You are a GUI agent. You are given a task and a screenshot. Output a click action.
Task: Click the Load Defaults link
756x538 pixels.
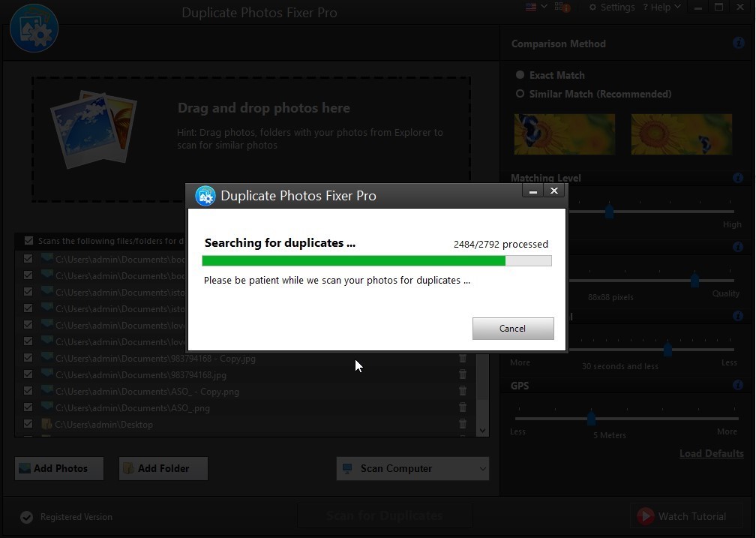coord(711,453)
